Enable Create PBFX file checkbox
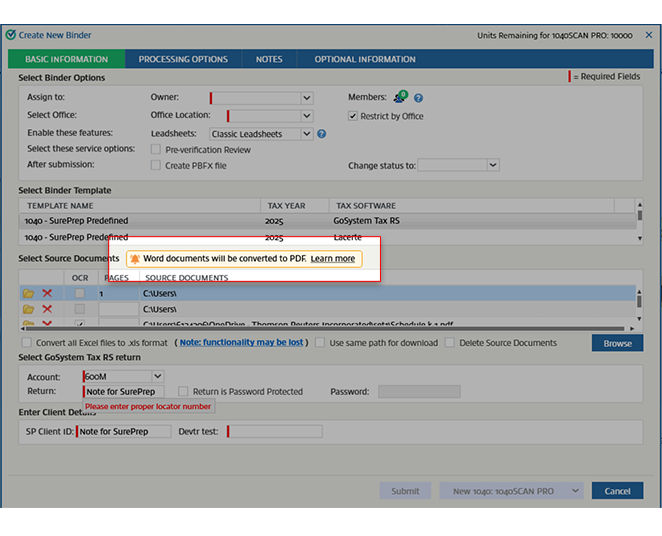The width and height of the screenshot is (662, 536). tap(156, 165)
